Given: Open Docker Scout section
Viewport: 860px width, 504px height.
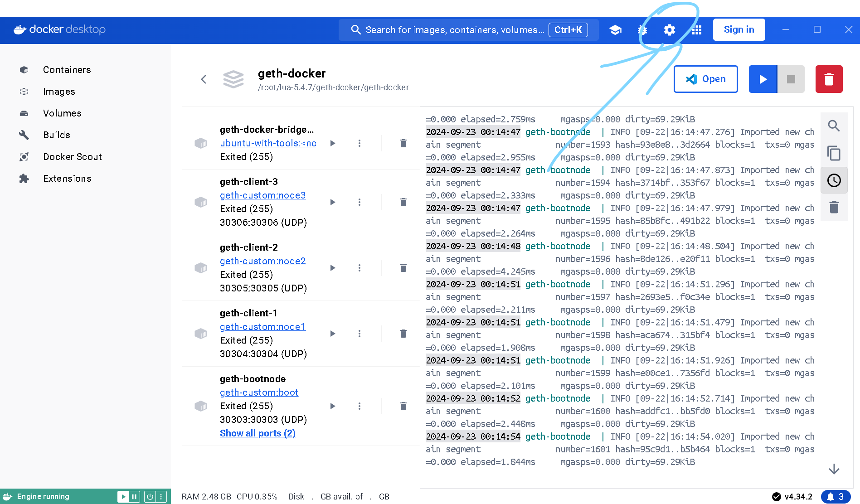Looking at the screenshot, I should (72, 157).
